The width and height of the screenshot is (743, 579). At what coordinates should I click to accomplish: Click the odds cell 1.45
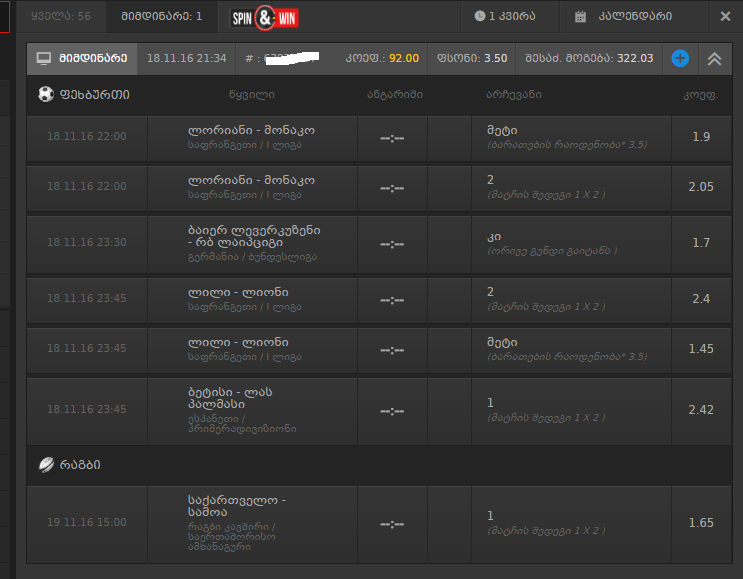pos(701,349)
